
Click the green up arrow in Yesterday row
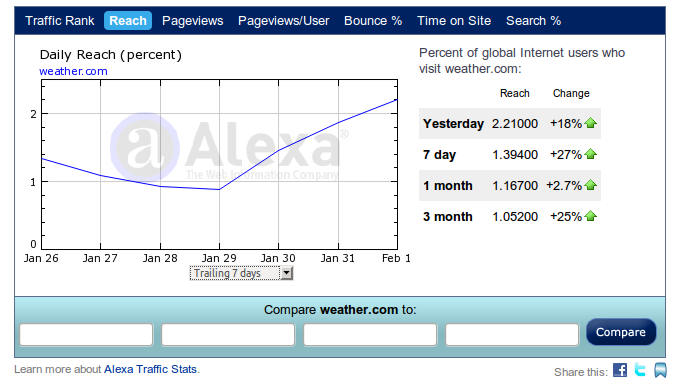pyautogui.click(x=591, y=123)
